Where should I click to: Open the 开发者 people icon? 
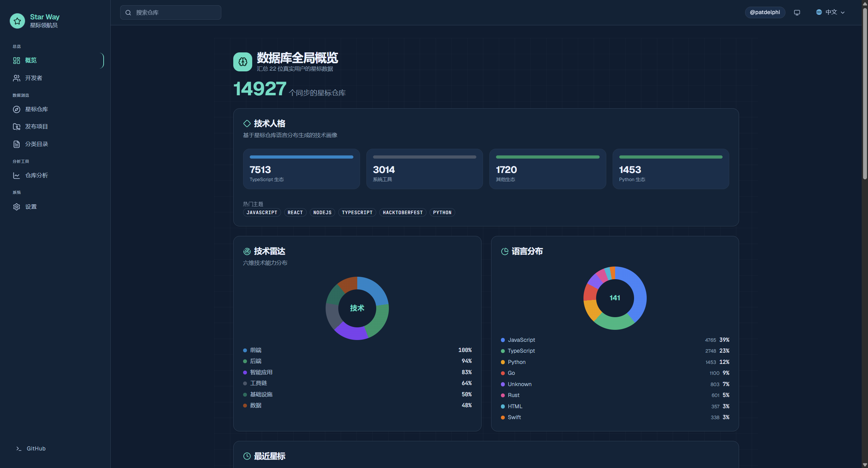point(17,78)
